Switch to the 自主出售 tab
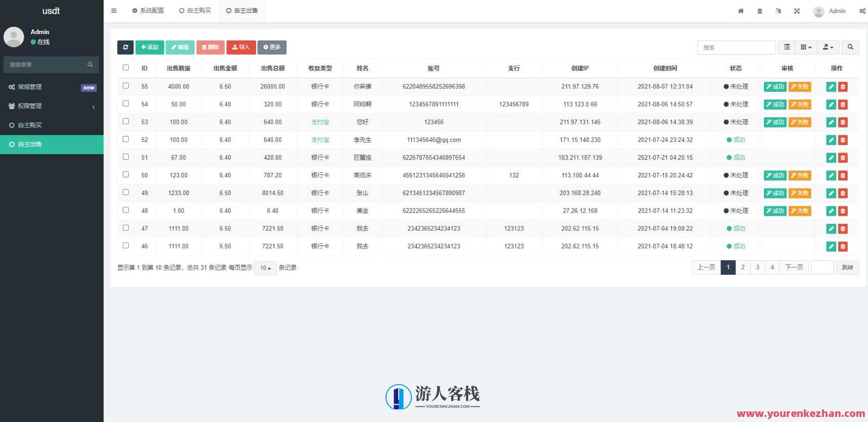The width and height of the screenshot is (868, 422). click(242, 11)
